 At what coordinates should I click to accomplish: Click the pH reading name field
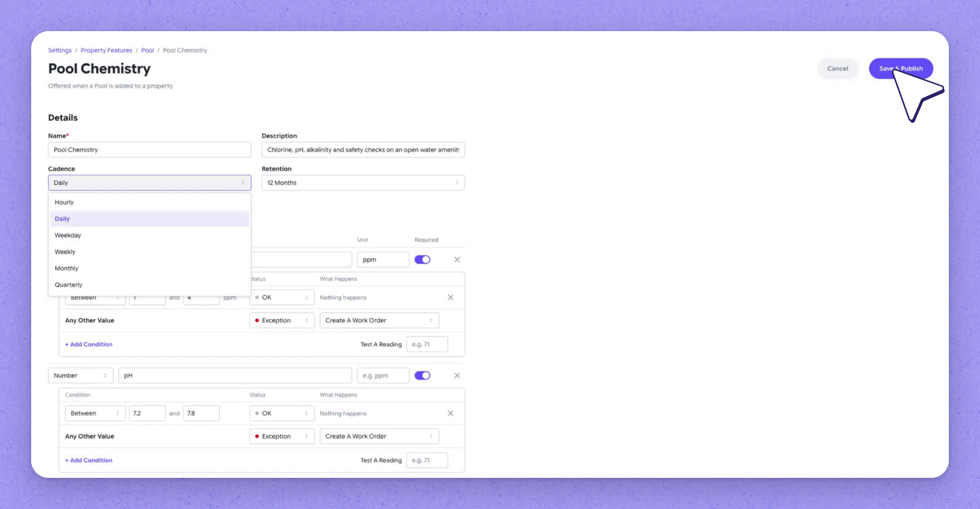click(235, 376)
